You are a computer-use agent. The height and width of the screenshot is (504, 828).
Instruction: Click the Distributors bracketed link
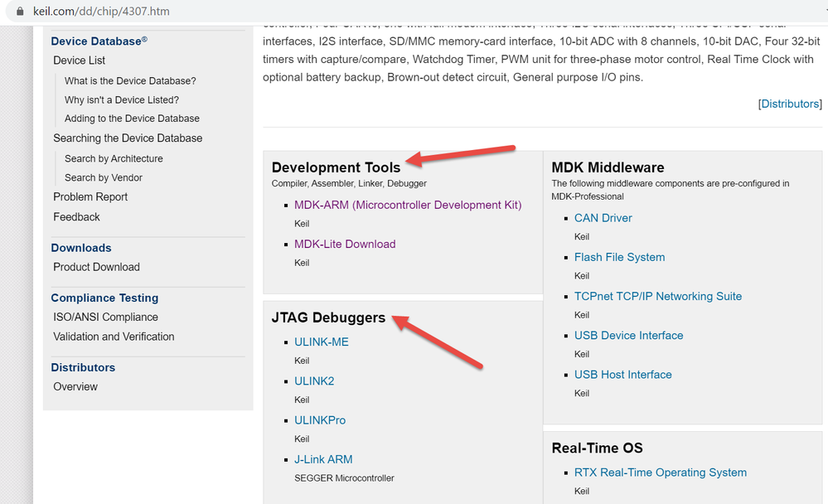pos(790,104)
